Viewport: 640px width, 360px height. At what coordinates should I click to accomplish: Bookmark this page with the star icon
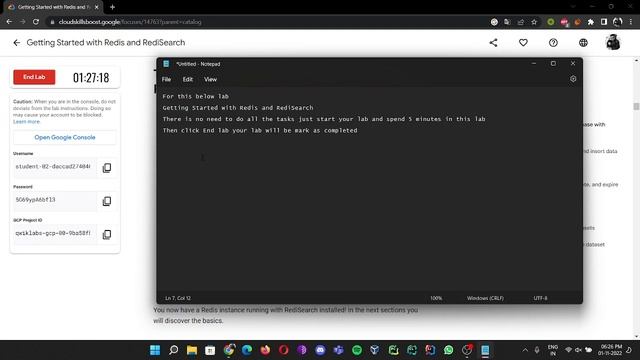coord(534,22)
